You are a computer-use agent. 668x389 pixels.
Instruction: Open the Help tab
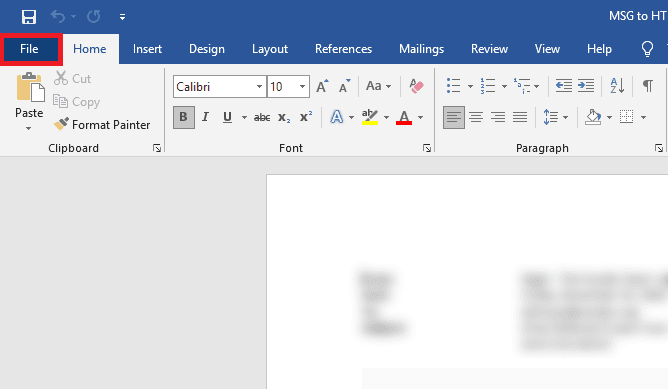coord(599,49)
